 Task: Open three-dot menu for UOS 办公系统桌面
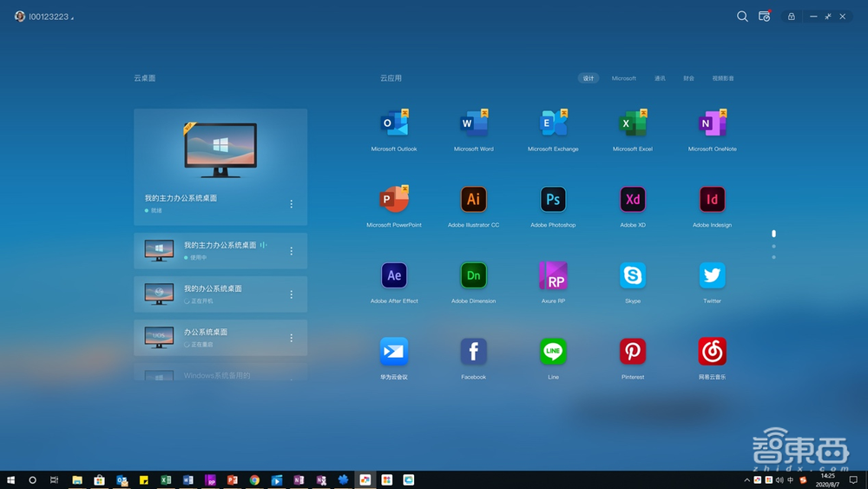click(291, 338)
